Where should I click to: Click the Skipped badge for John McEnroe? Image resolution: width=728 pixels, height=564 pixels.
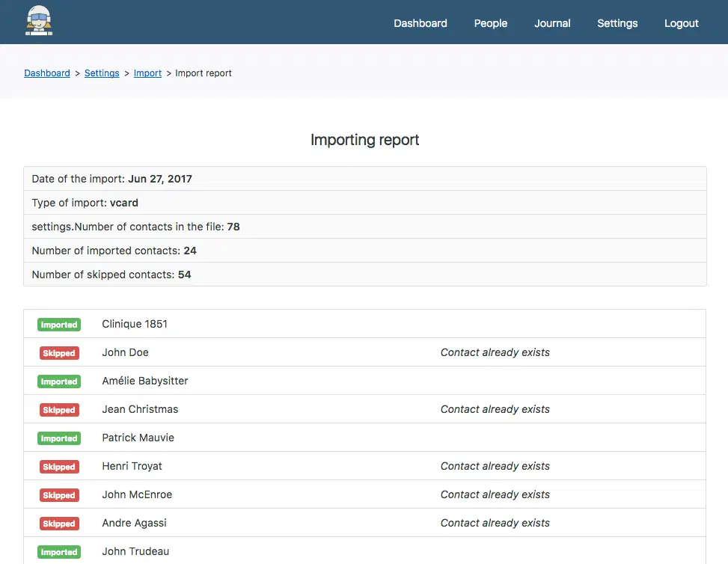[59, 495]
